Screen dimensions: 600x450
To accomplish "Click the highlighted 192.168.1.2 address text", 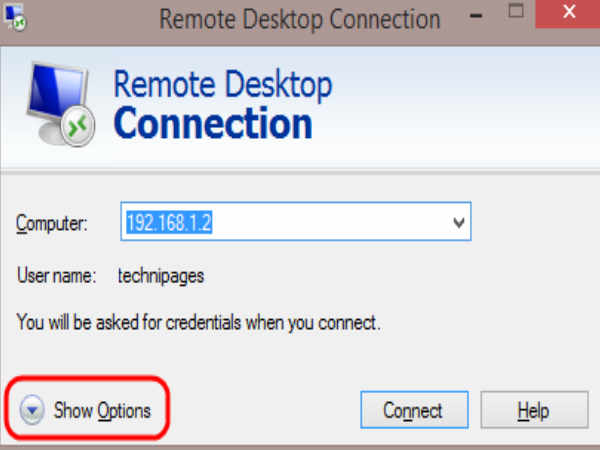I will pyautogui.click(x=169, y=222).
